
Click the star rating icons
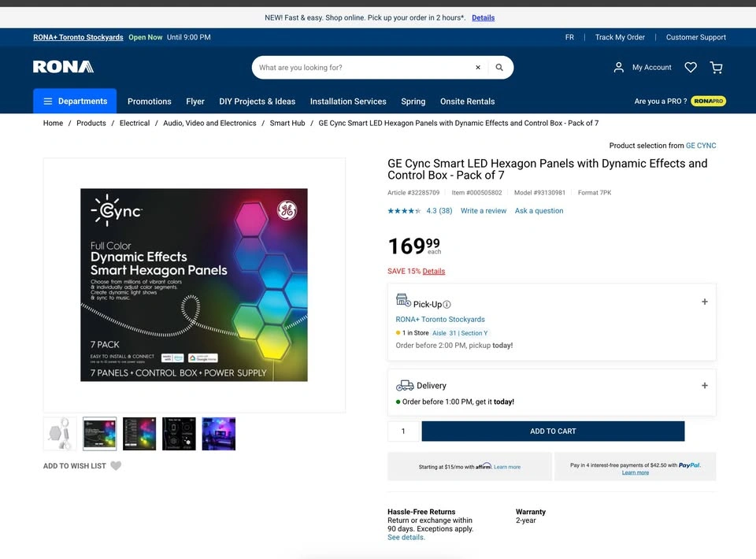405,211
